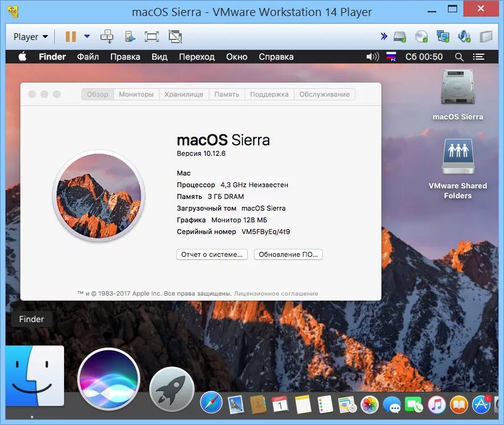Open Photos from the Dock
This screenshot has width=504, height=425.
370,405
